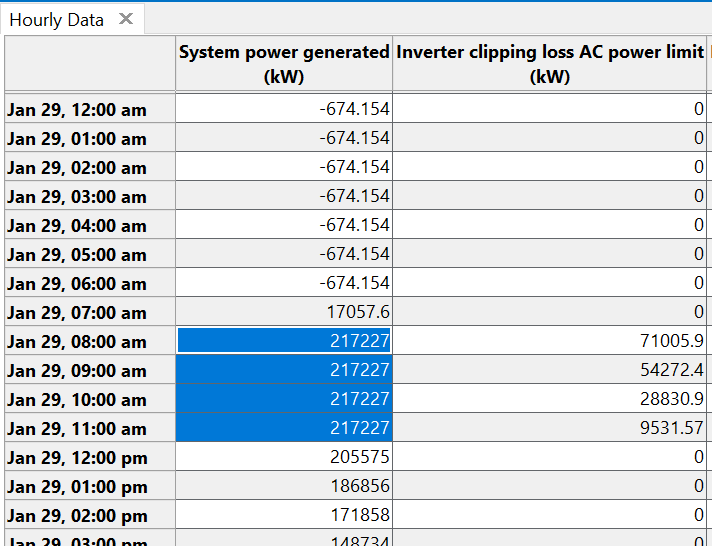Click the 9531.57 clipping loss cell
Viewport: 712px width, 546px height.
[x=550, y=428]
